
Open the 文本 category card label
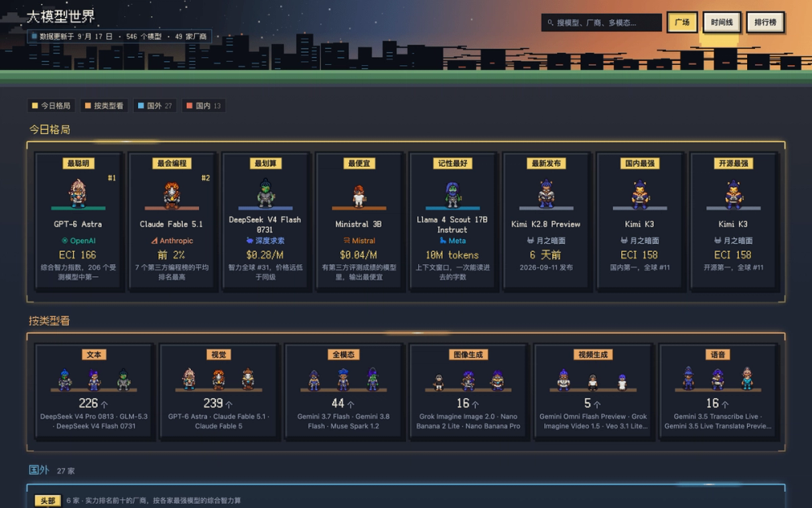pyautogui.click(x=93, y=354)
